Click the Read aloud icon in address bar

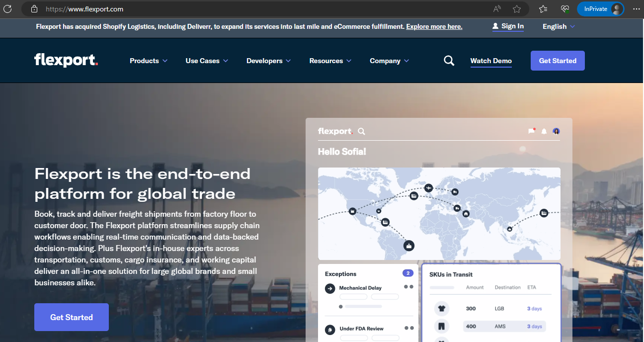497,9
